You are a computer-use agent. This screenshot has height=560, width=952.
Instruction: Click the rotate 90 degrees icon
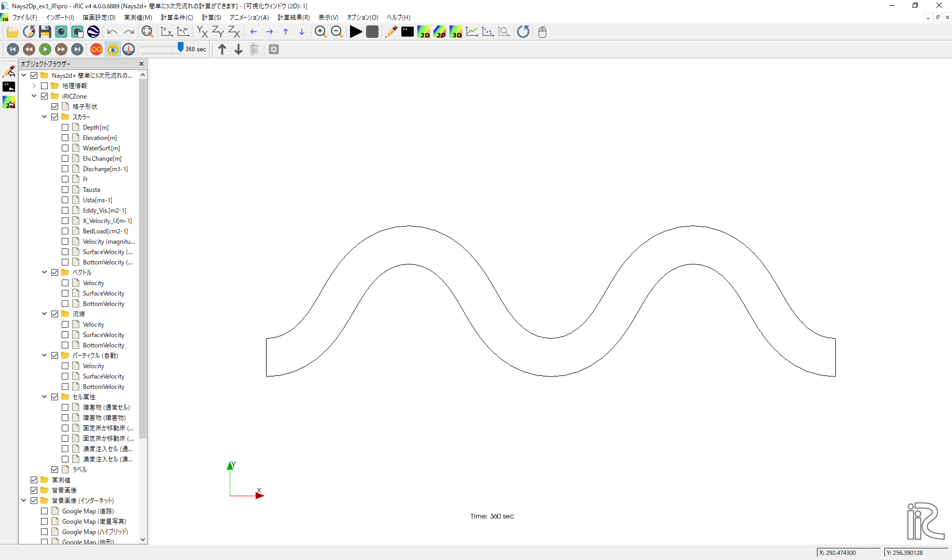pyautogui.click(x=183, y=32)
